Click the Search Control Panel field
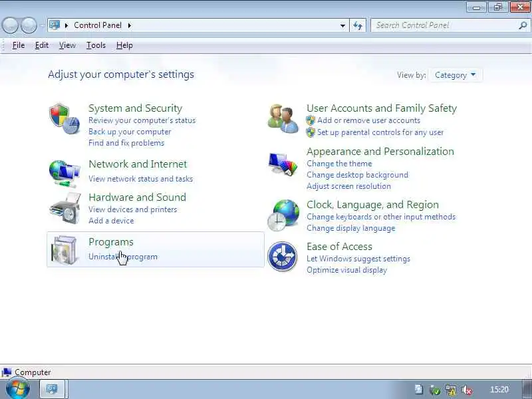The height and width of the screenshot is (399, 532). [x=450, y=25]
